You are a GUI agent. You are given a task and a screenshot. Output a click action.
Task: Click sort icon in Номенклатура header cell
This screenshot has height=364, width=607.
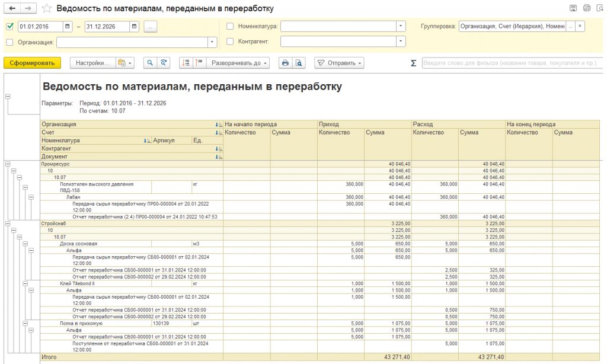point(147,141)
